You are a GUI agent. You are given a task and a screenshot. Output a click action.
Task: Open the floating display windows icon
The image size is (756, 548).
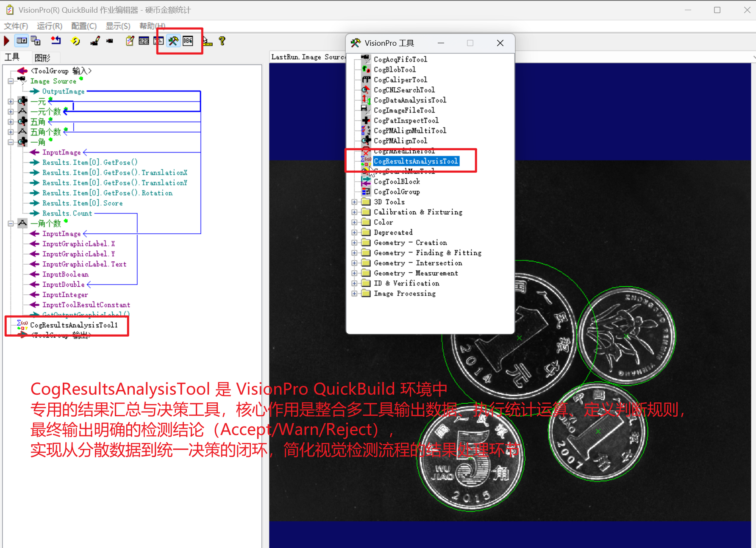tap(36, 41)
